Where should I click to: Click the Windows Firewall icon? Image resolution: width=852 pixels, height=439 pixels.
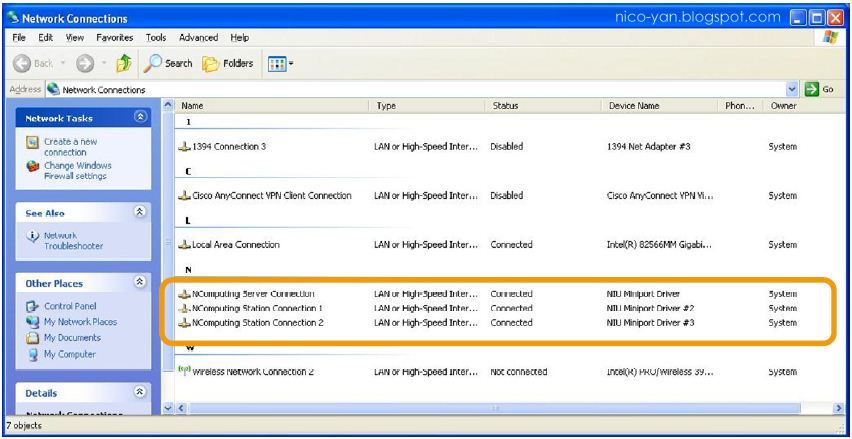point(33,166)
